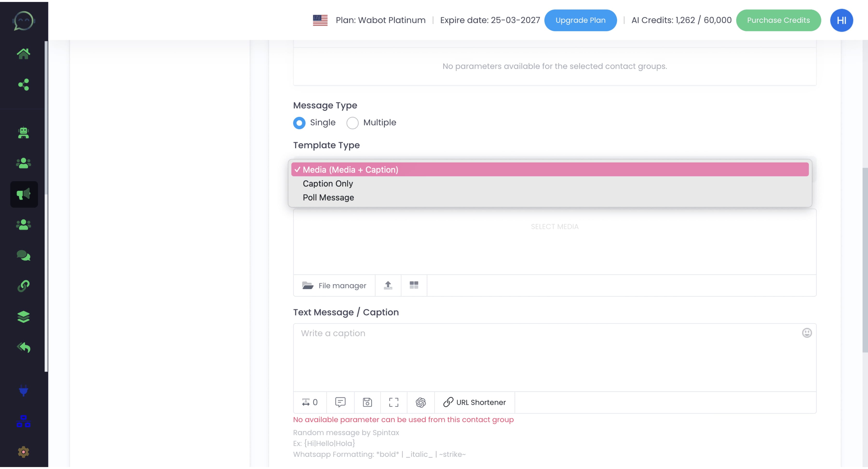868x469 pixels.
Task: Click the ChatGPT AI assistant icon
Action: click(420, 402)
